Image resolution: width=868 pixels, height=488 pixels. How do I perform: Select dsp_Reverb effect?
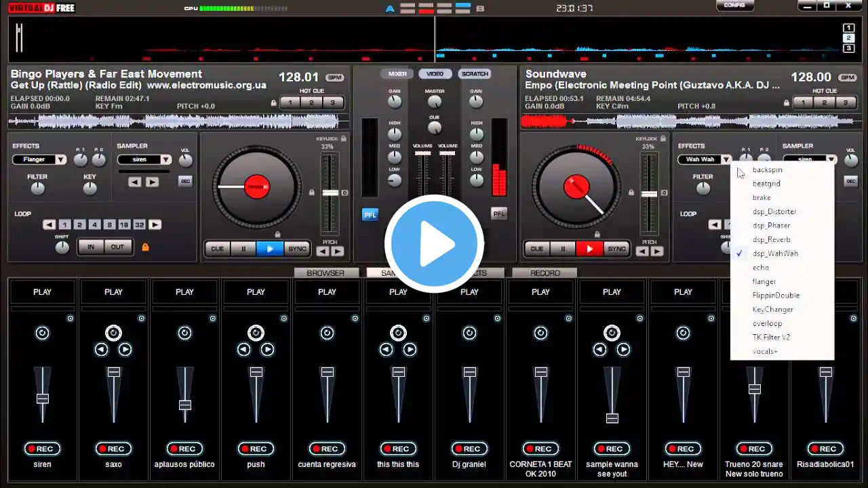[771, 239]
